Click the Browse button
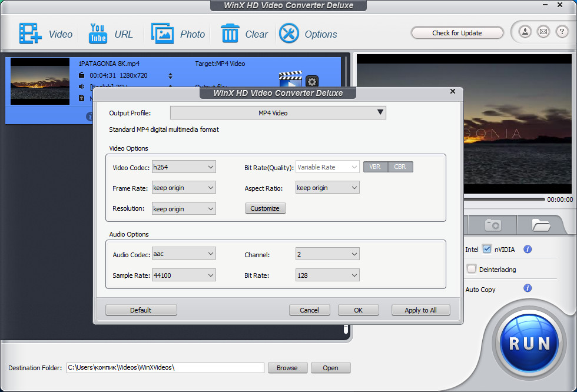 point(287,368)
